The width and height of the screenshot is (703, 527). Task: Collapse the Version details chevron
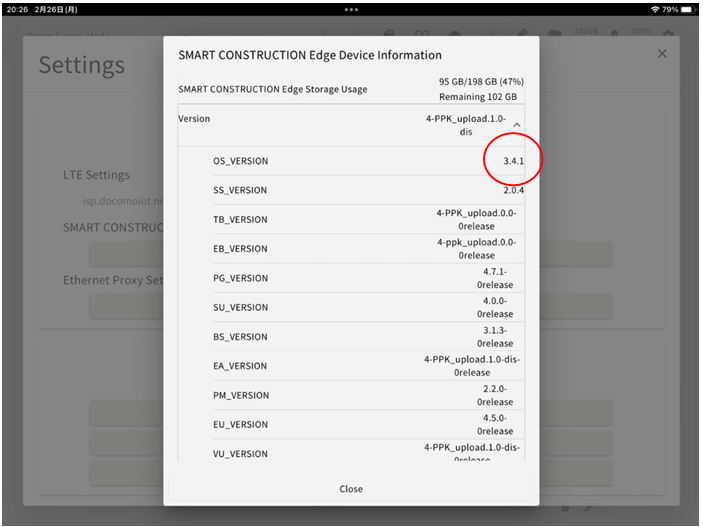point(516,125)
